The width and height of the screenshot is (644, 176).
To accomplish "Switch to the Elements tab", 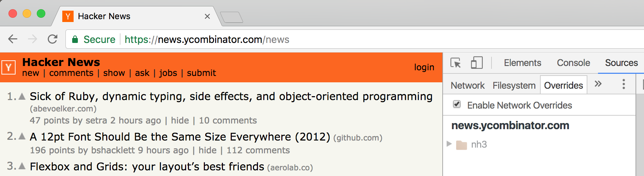I will (x=522, y=63).
